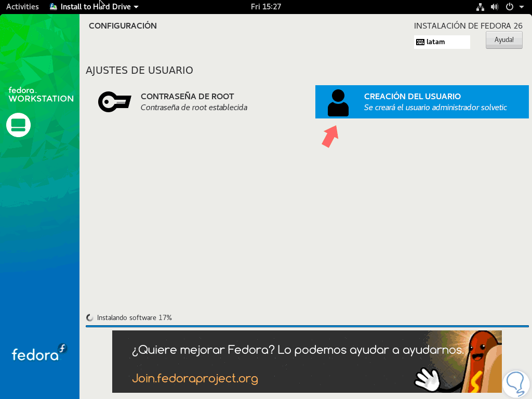This screenshot has width=532, height=399.
Task: Click the installation progress bar
Action: 307,326
